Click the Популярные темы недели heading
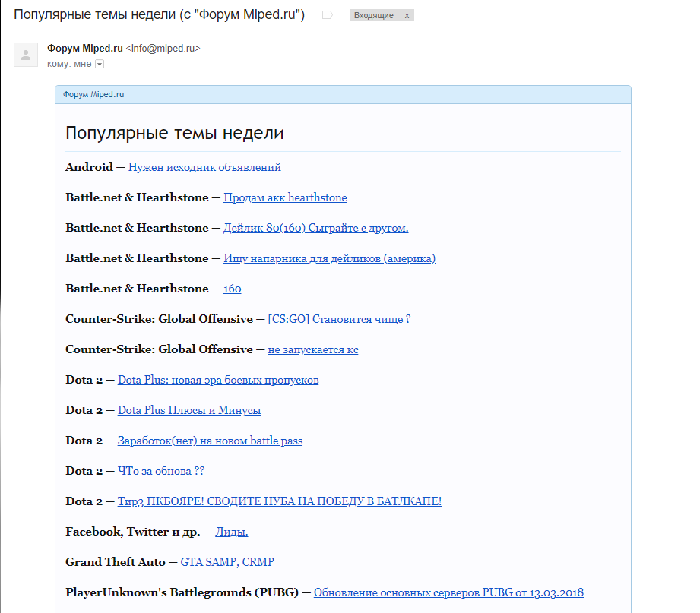The width and height of the screenshot is (700, 613). tap(175, 133)
